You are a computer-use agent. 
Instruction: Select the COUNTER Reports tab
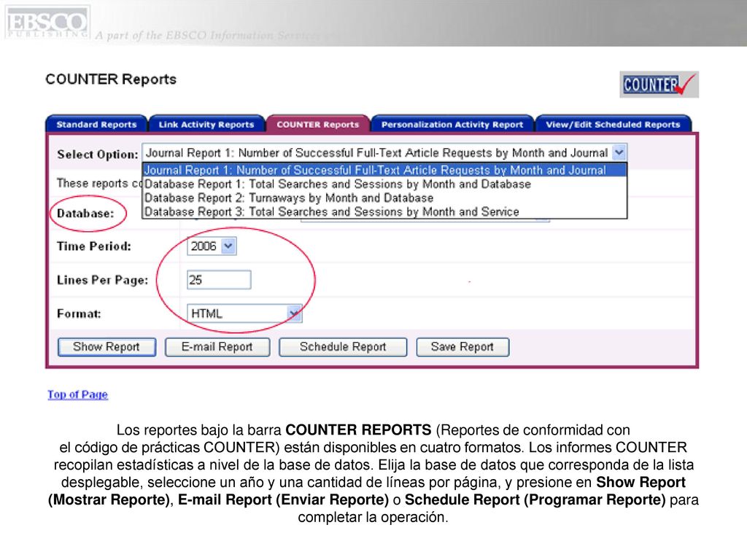point(318,124)
